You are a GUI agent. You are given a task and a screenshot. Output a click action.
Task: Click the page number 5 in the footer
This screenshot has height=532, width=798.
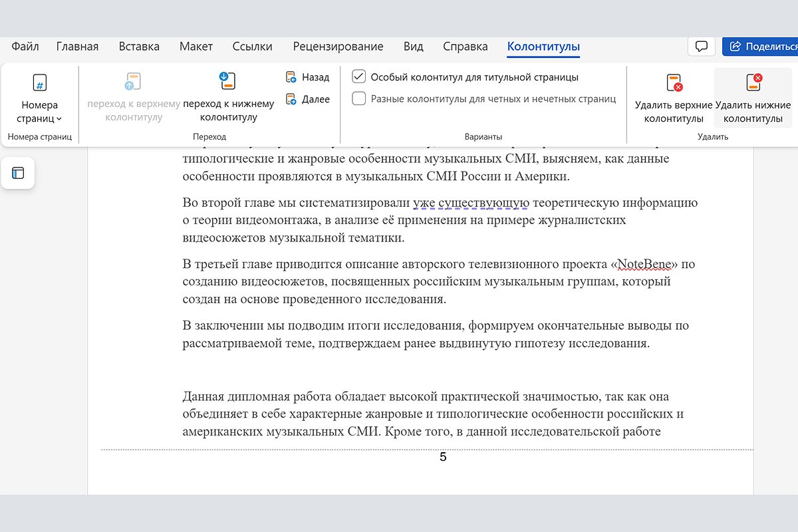pyautogui.click(x=443, y=457)
